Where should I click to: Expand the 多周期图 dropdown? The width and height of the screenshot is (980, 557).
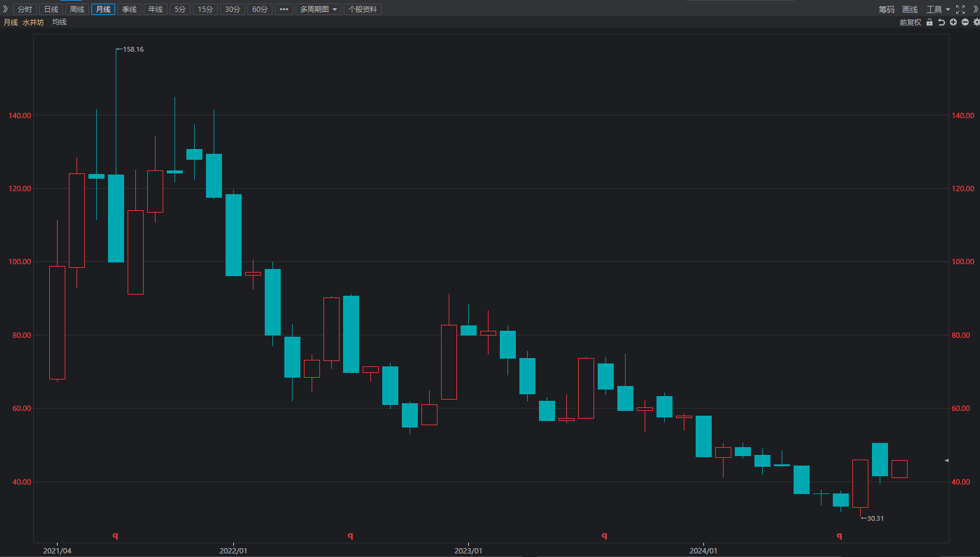[318, 10]
